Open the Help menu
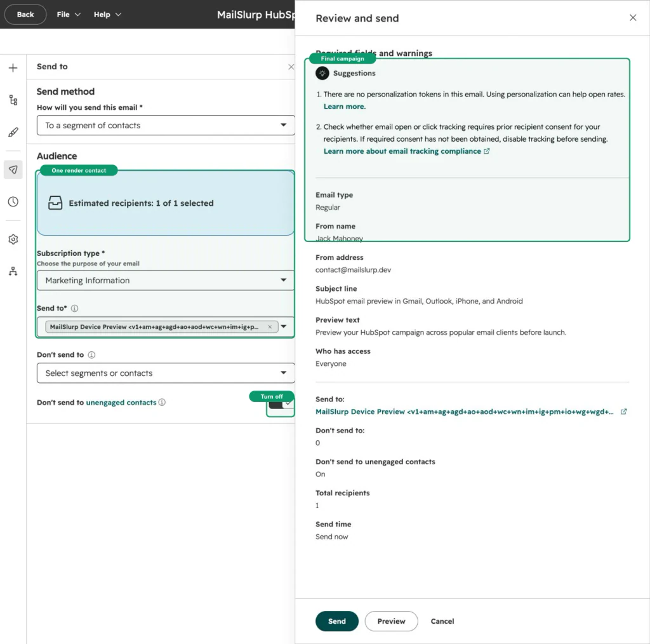The height and width of the screenshot is (644, 650). 107,15
